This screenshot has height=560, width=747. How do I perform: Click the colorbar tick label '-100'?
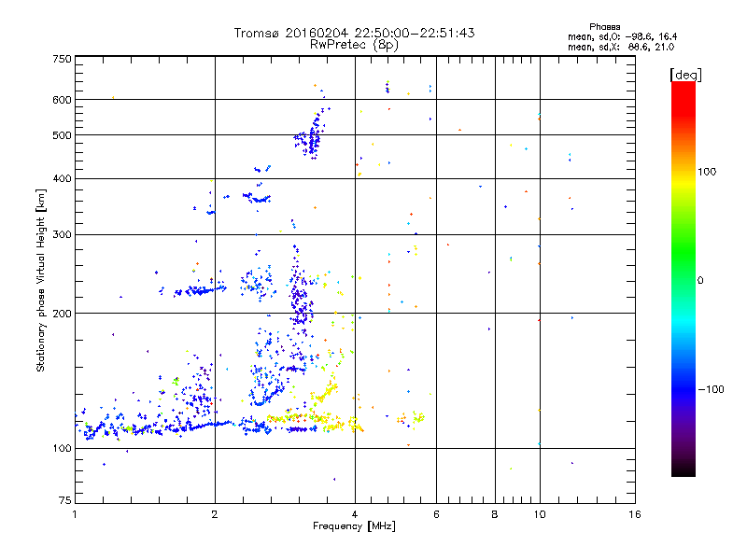pyautogui.click(x=712, y=389)
